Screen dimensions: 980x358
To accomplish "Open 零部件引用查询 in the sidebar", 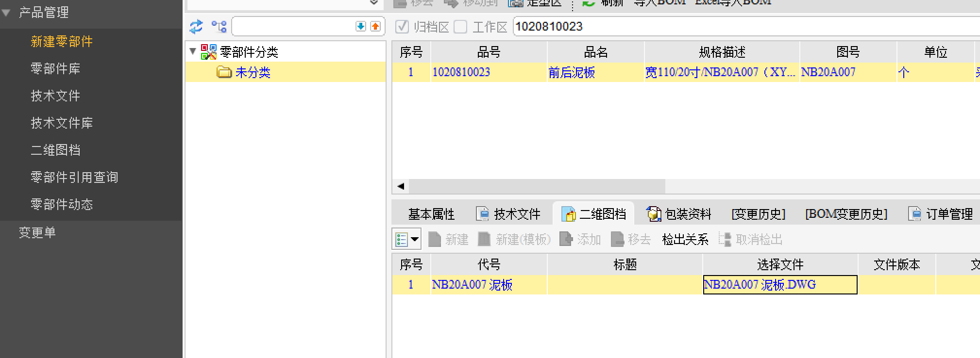I will click(x=74, y=178).
